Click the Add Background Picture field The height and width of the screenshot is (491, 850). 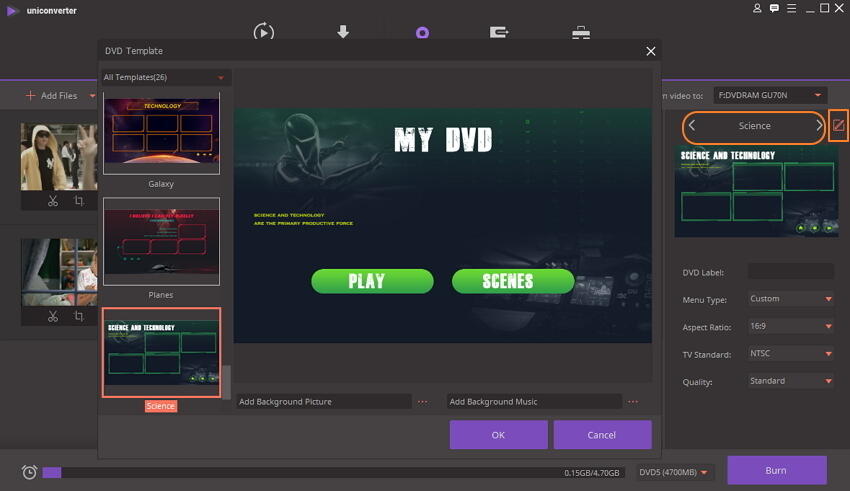[324, 402]
